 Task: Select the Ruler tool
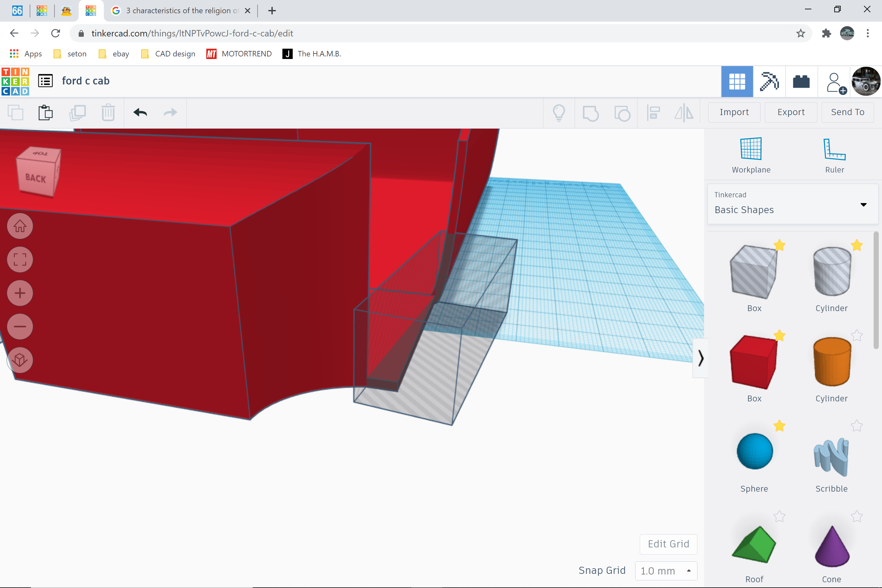tap(834, 155)
